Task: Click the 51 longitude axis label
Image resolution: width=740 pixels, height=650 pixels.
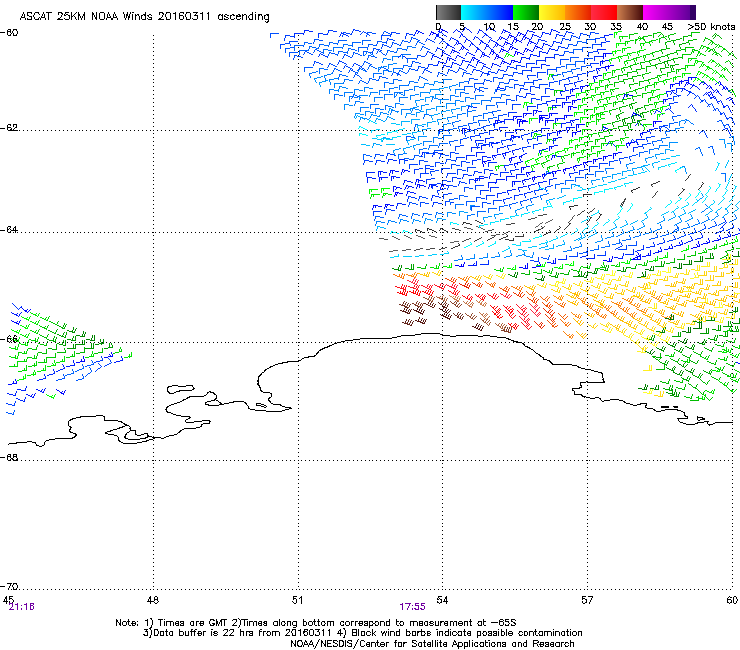Action: point(297,600)
